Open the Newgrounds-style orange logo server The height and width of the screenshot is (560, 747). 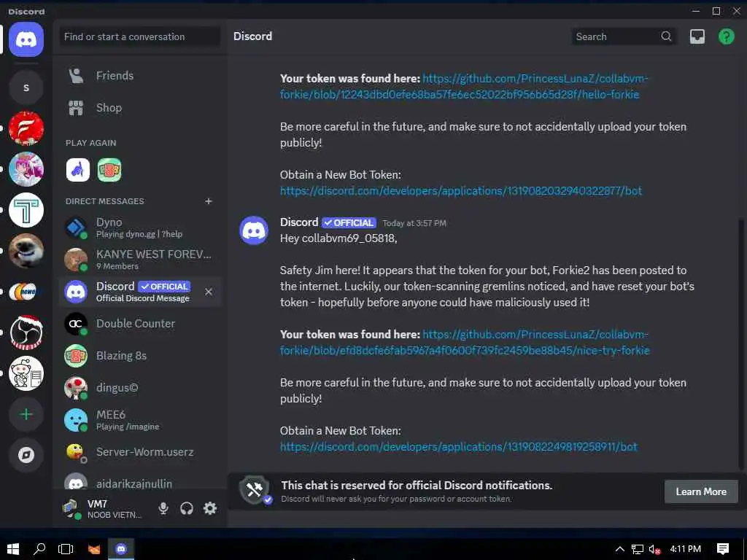click(x=26, y=292)
